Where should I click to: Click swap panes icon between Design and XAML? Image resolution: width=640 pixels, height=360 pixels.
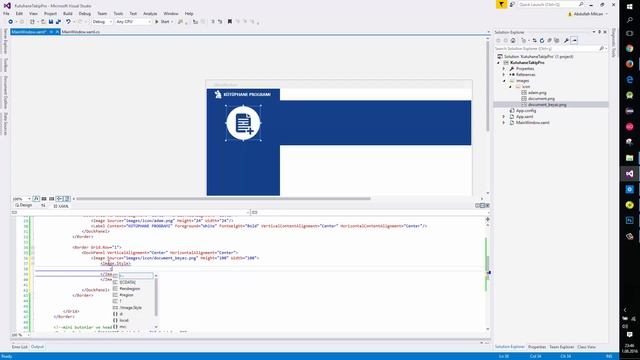pyautogui.click(x=43, y=206)
